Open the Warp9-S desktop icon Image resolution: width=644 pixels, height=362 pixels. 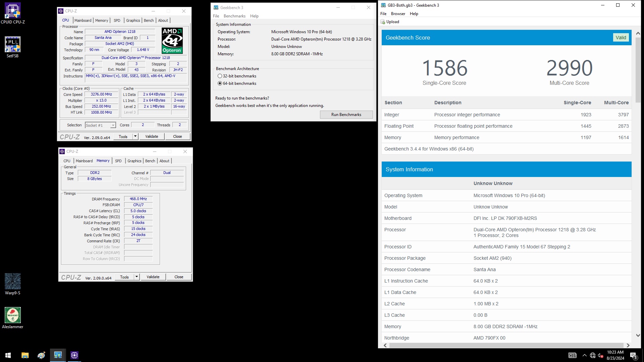pos(13,284)
